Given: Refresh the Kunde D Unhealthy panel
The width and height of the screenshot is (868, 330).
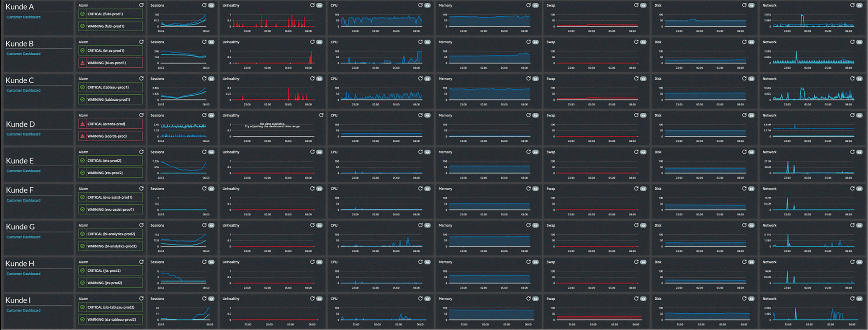Looking at the screenshot, I should tap(321, 115).
